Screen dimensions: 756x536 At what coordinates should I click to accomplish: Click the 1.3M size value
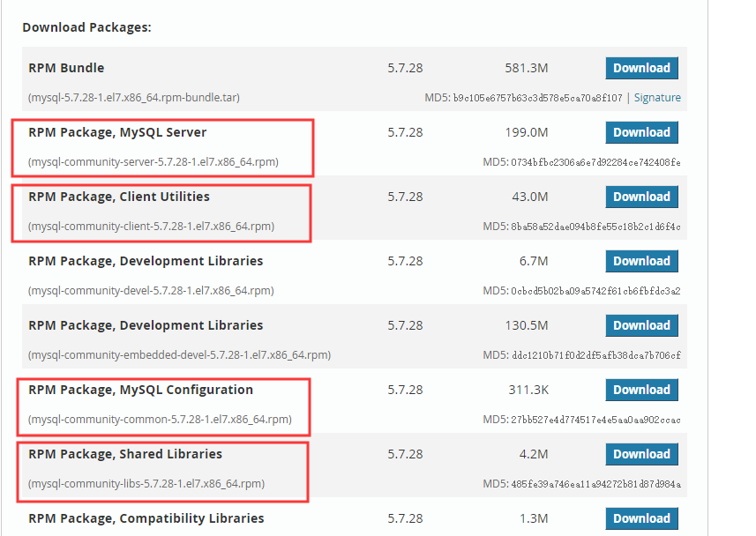[x=534, y=518]
